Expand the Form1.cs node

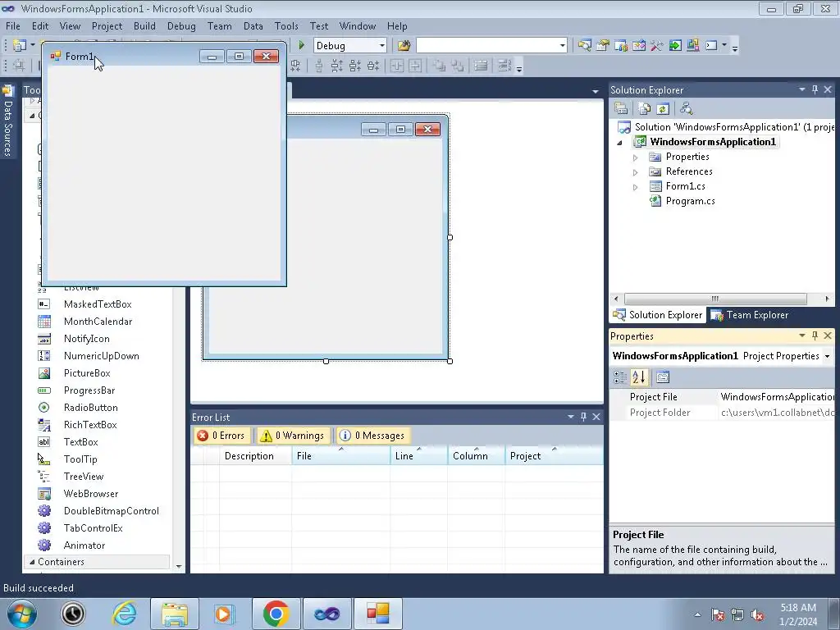[x=636, y=187]
